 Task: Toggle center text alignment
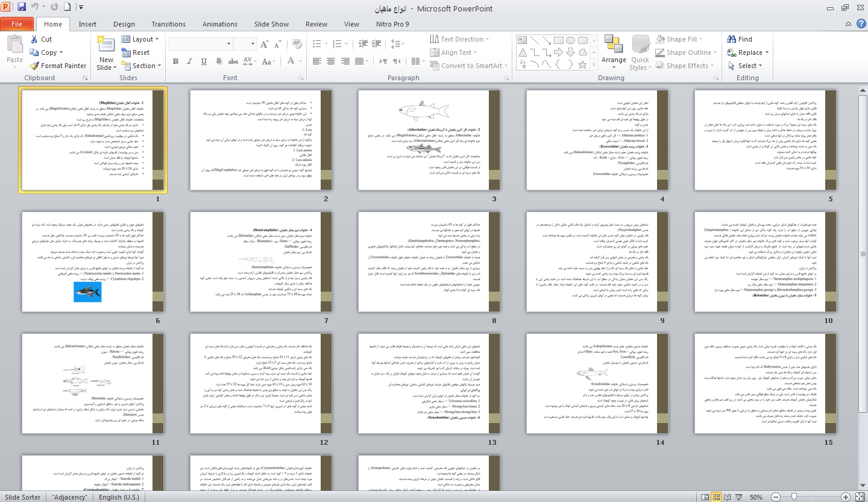tap(330, 61)
